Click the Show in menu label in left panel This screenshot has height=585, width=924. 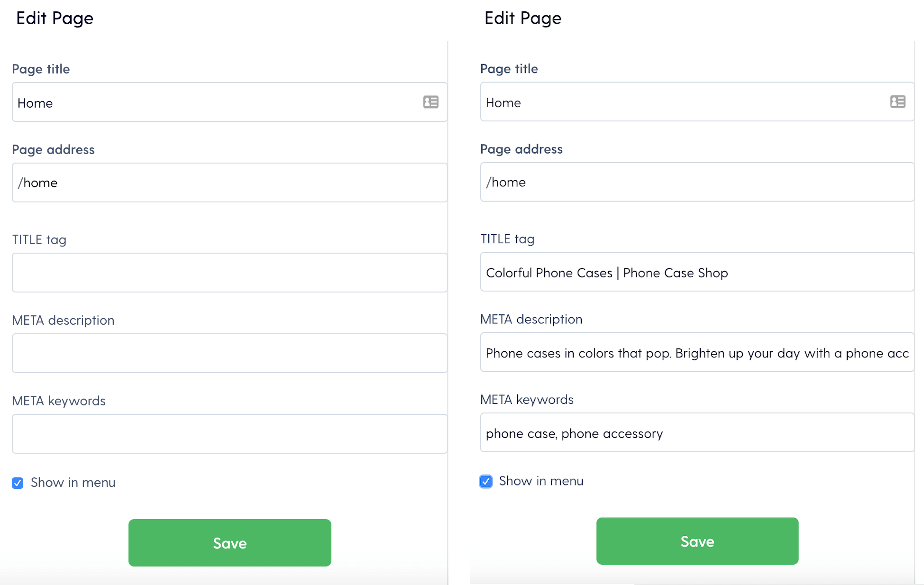[73, 483]
